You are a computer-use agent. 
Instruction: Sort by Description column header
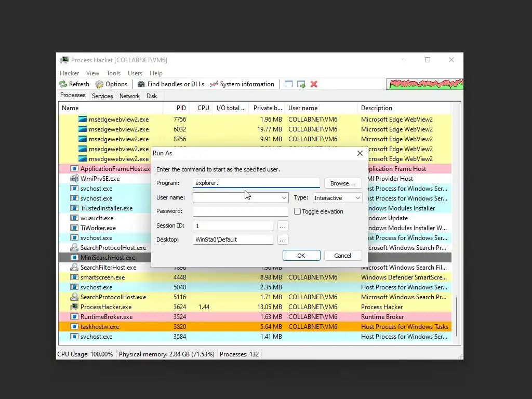coord(404,108)
